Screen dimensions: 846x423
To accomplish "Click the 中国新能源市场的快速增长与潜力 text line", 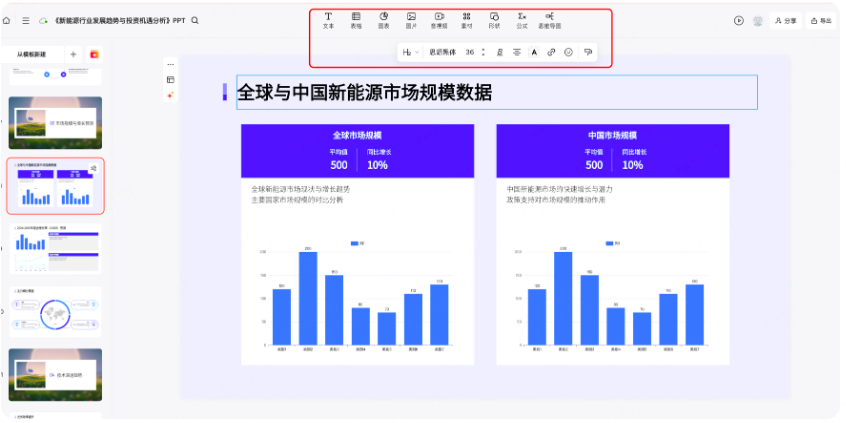I will tap(560, 189).
